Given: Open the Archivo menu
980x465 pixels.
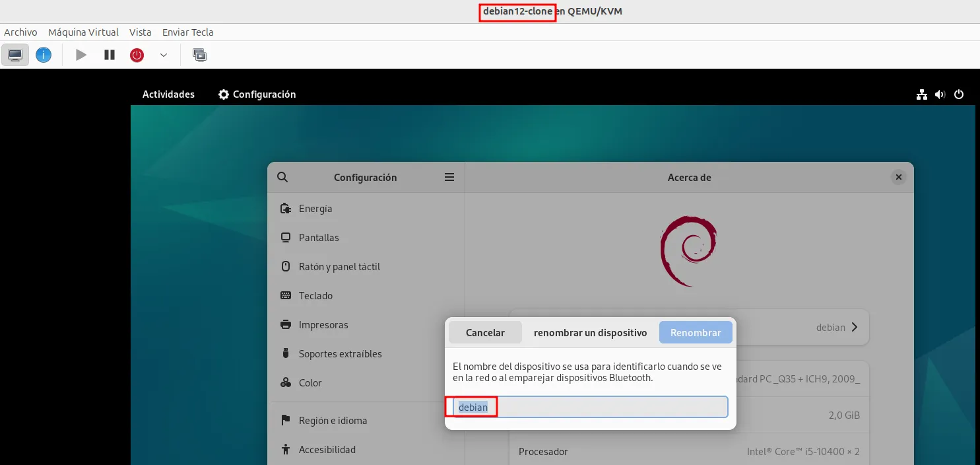Looking at the screenshot, I should [20, 32].
